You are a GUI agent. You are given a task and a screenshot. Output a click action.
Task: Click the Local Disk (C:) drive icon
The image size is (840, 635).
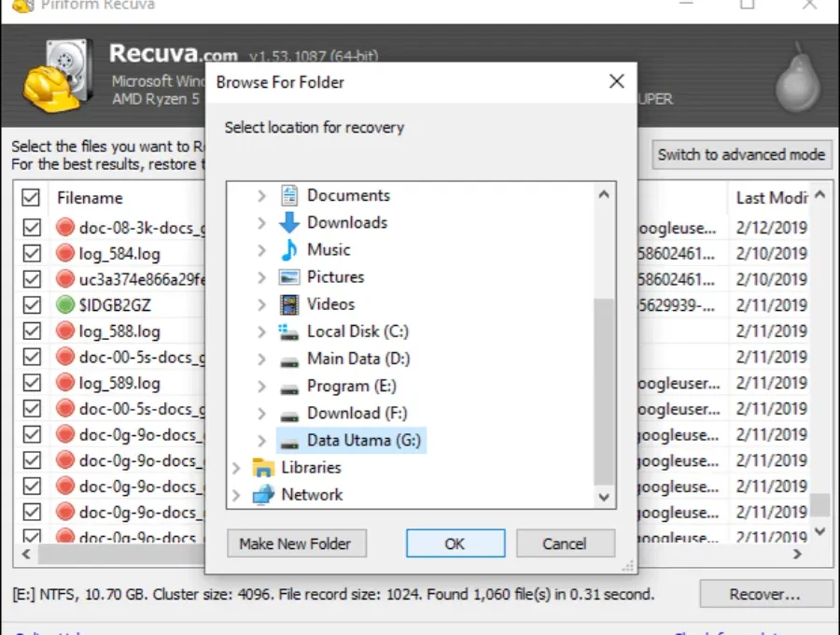[289, 332]
